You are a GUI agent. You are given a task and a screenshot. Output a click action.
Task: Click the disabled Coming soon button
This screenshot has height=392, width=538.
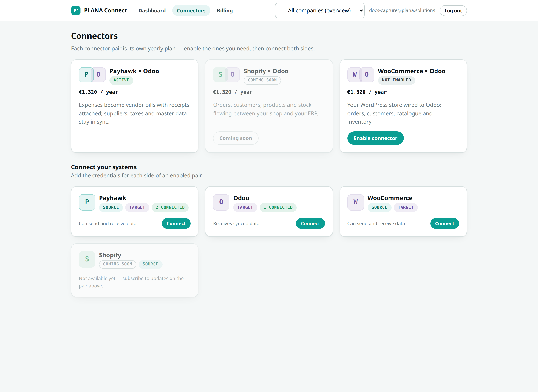pyautogui.click(x=236, y=138)
